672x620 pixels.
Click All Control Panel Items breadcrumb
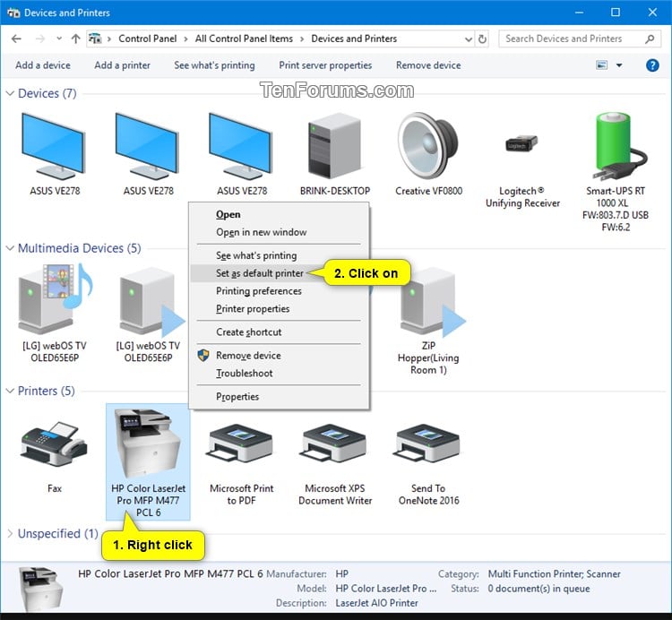244,39
